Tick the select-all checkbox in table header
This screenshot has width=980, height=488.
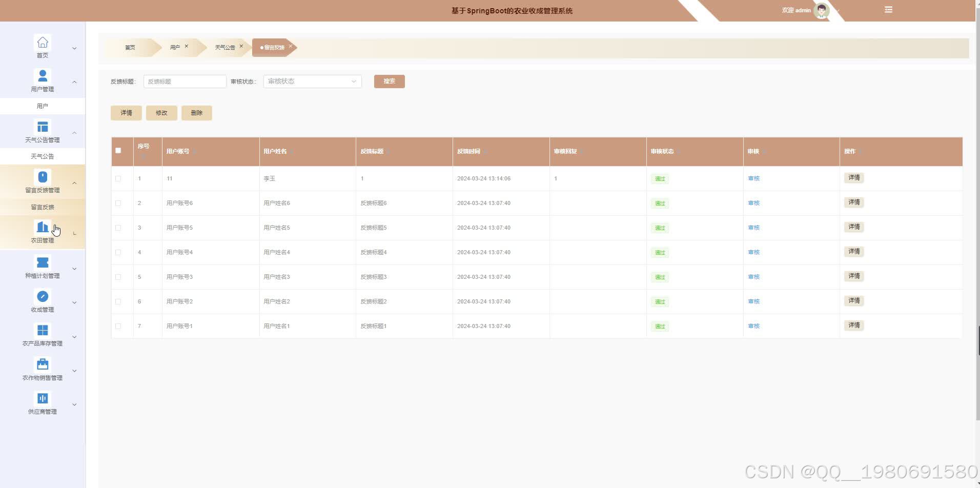pos(118,151)
